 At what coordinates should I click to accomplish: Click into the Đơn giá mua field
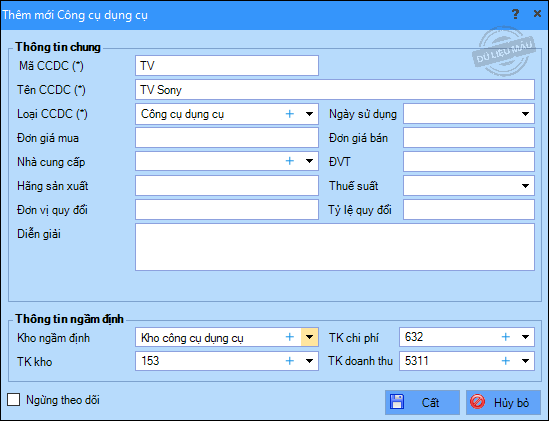(x=227, y=138)
